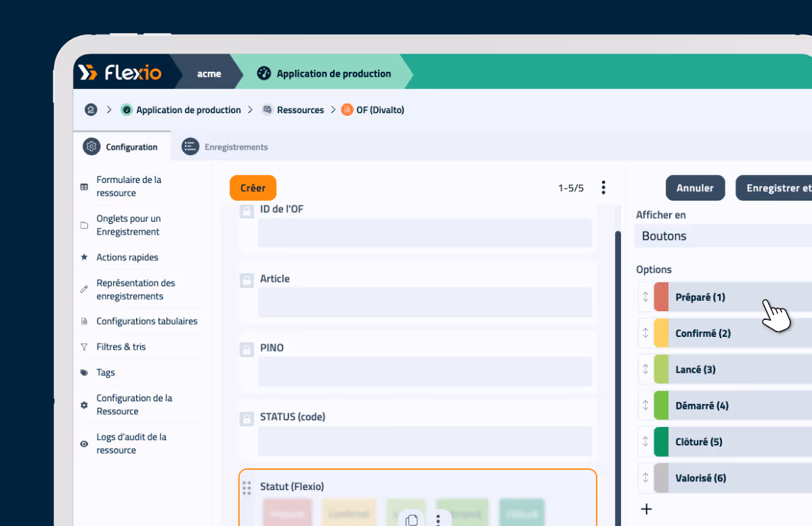This screenshot has width=812, height=526.
Task: Click the PINO input field
Action: pos(425,371)
